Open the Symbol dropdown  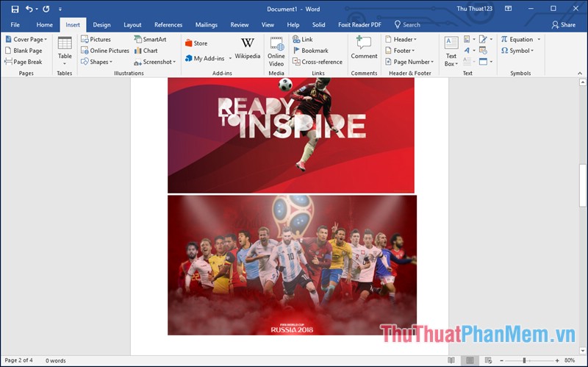pyautogui.click(x=517, y=51)
